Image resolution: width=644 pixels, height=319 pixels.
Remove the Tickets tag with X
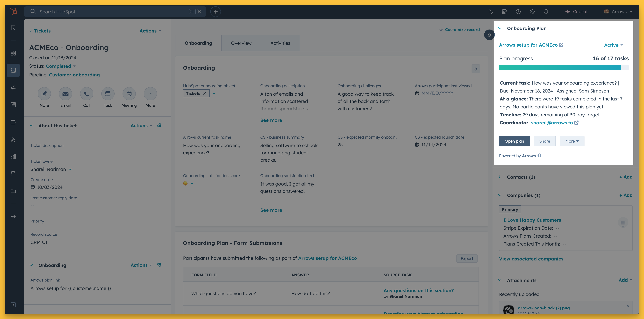205,94
